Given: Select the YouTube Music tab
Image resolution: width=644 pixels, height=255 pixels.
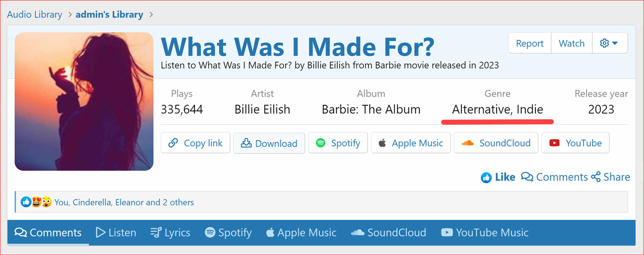Looking at the screenshot, I should coord(485,232).
